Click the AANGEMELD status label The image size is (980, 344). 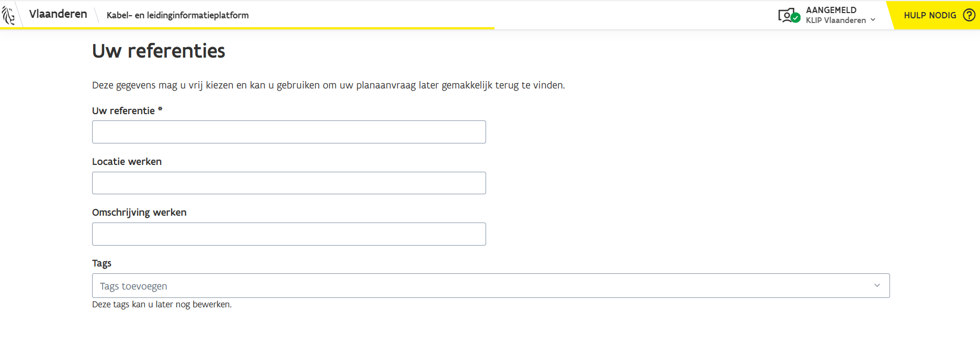pyautogui.click(x=831, y=10)
